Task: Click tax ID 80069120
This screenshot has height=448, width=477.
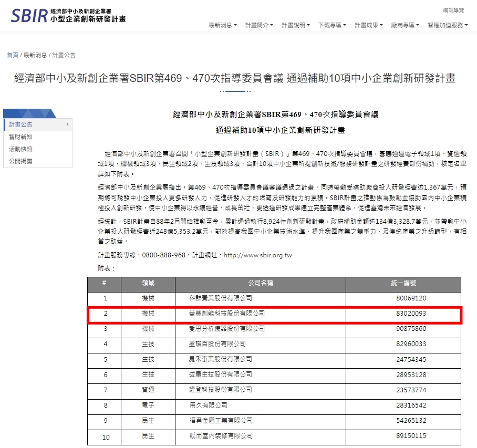Action: tap(411, 298)
